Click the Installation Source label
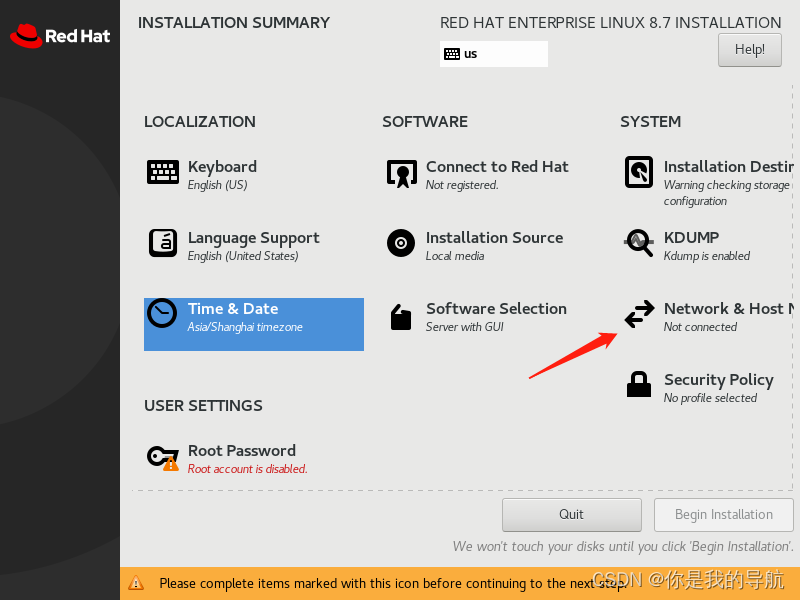Image resolution: width=800 pixels, height=600 pixels. 494,238
